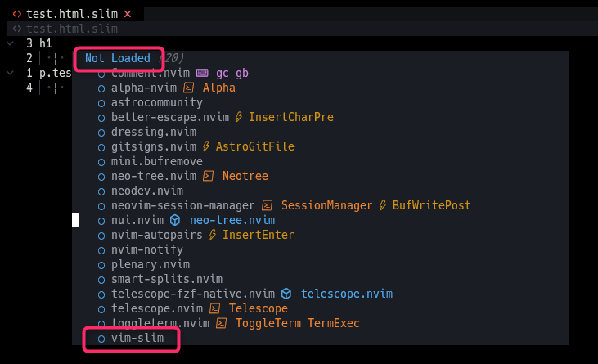Click the ToggleTerm command label

(x=268, y=323)
